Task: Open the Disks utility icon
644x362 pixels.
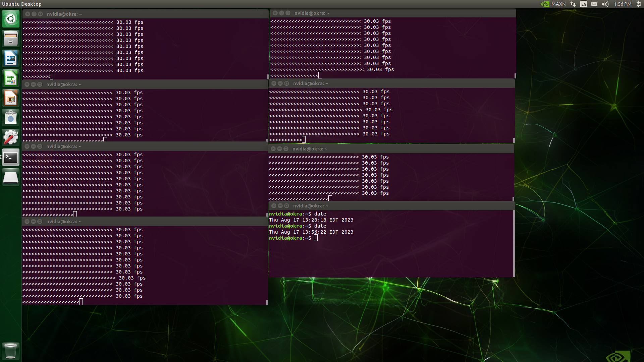Action: [11, 177]
